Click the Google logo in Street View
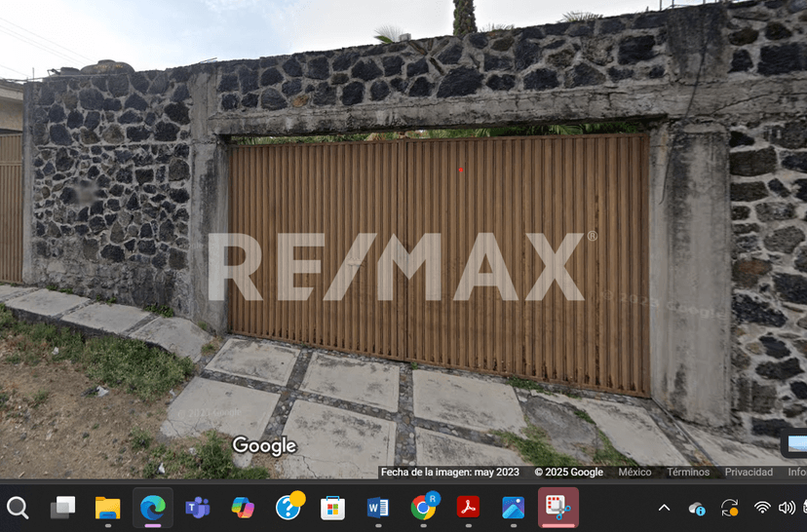Image resolution: width=807 pixels, height=532 pixels. click(x=264, y=445)
